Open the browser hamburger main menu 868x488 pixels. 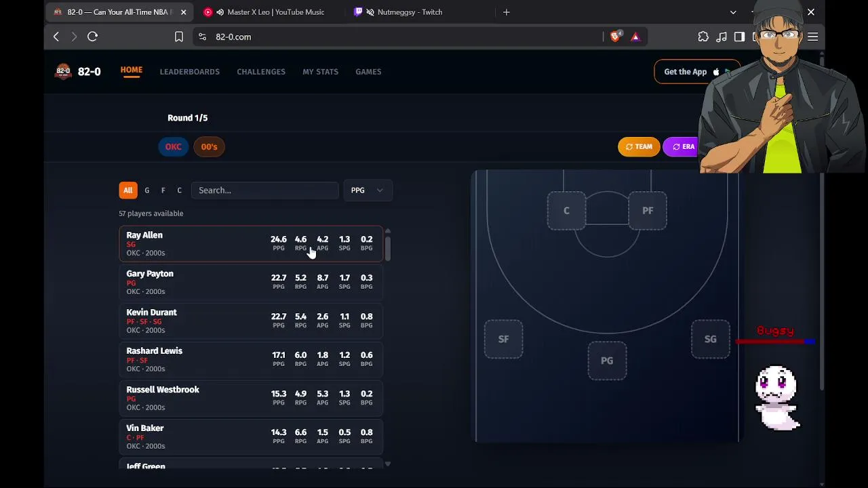pos(813,37)
